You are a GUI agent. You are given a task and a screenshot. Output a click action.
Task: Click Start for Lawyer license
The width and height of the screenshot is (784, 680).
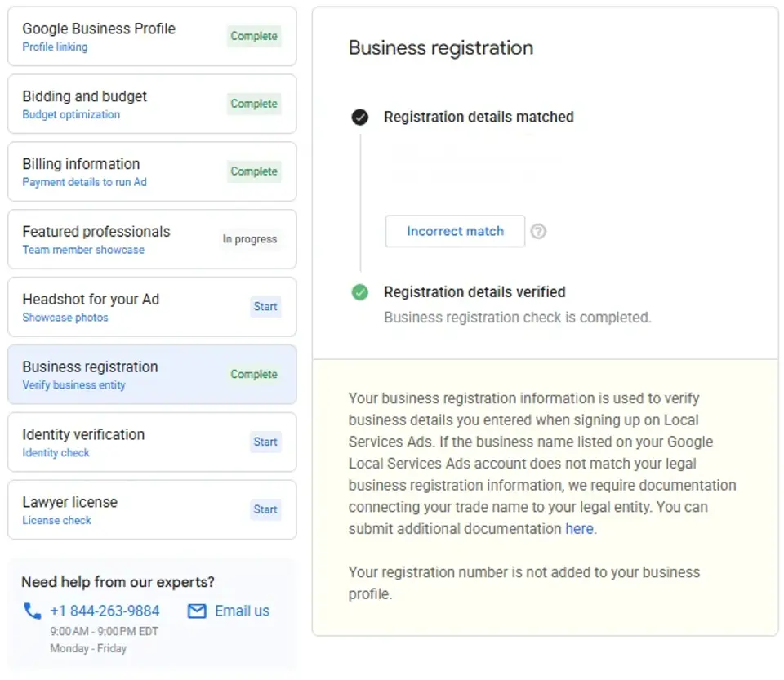tap(265, 509)
